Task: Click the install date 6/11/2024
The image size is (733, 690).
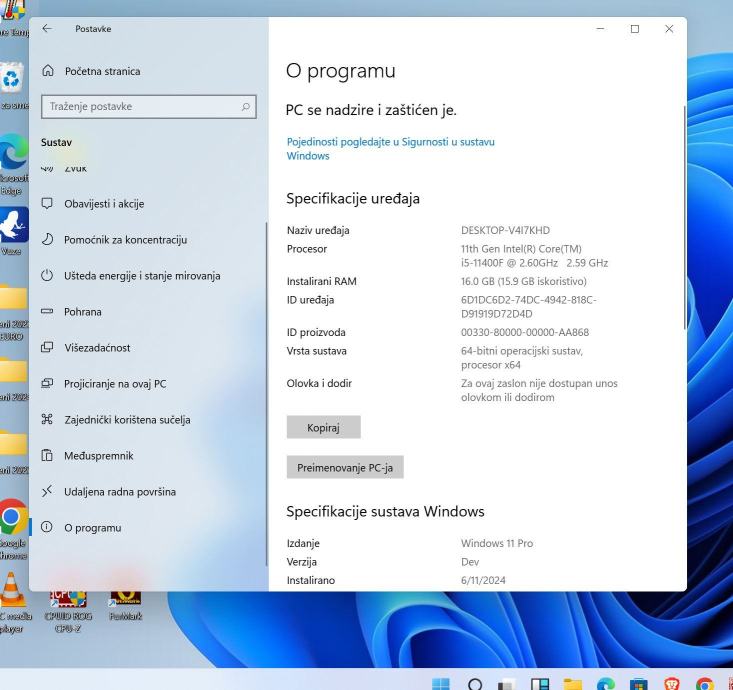Action: pyautogui.click(x=483, y=580)
